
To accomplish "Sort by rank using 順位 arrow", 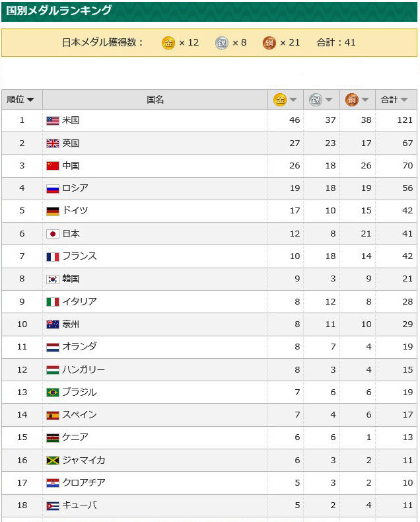I will pyautogui.click(x=30, y=100).
